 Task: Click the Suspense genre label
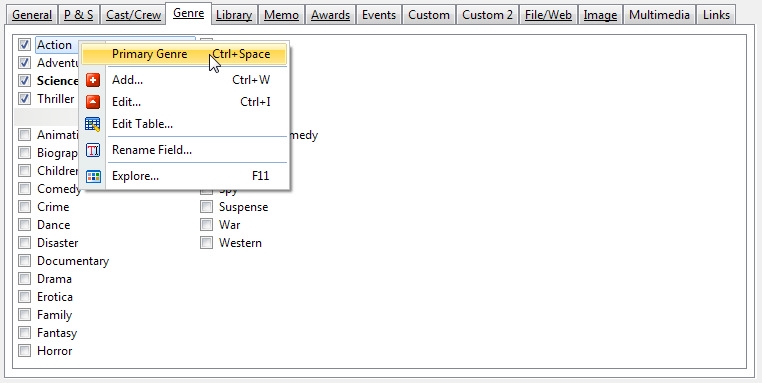pyautogui.click(x=243, y=207)
